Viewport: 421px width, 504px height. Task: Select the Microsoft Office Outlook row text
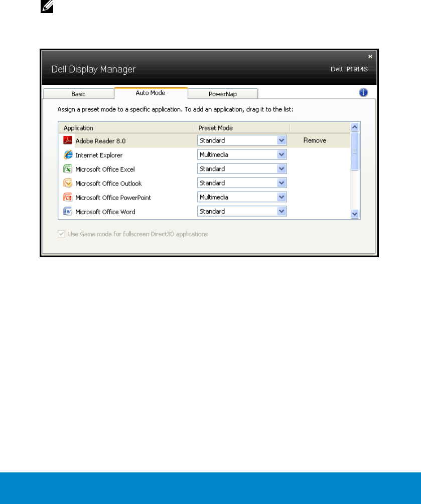tap(108, 183)
